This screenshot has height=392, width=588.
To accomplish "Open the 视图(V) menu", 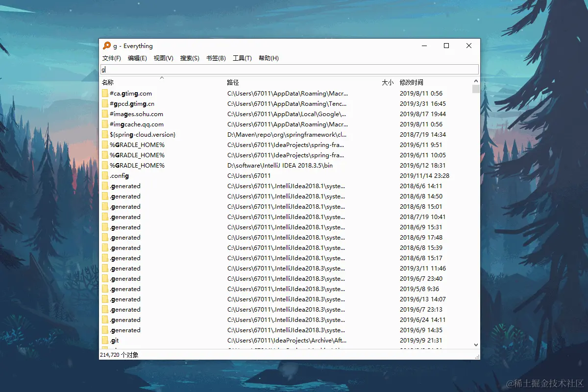I will [x=163, y=58].
